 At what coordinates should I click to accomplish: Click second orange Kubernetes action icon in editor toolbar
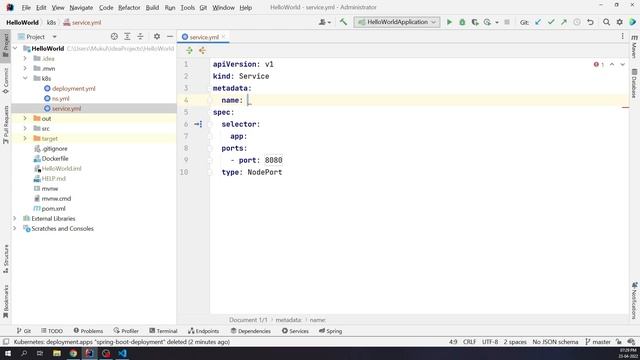(202, 51)
